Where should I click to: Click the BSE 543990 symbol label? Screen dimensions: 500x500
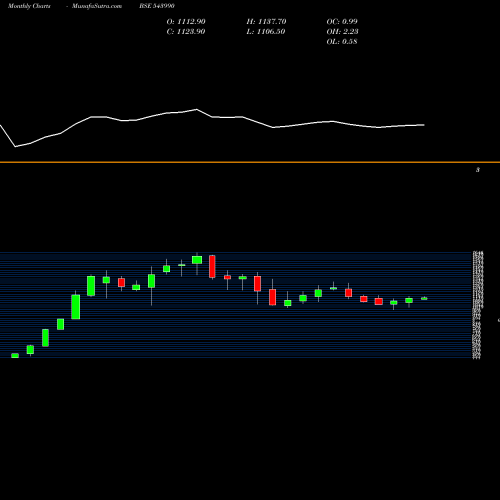pyautogui.click(x=157, y=6)
